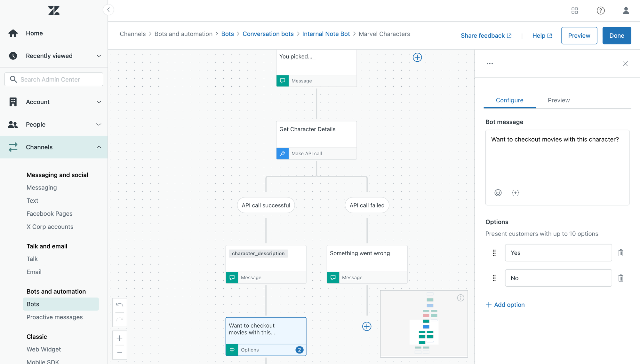Delete the Yes option with the trash icon
Screen dimensions: 640x364
(621, 253)
